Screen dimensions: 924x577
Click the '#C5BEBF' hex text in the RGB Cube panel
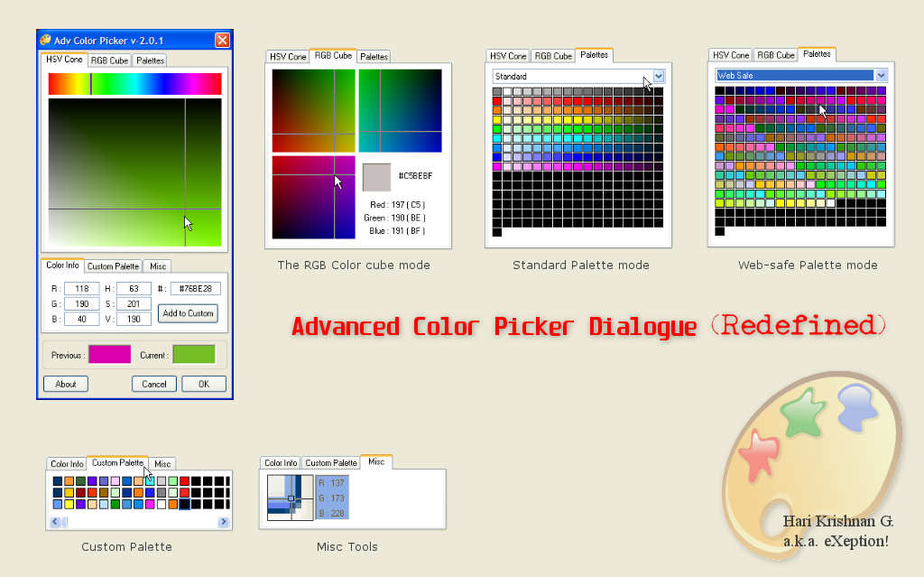pos(415,176)
